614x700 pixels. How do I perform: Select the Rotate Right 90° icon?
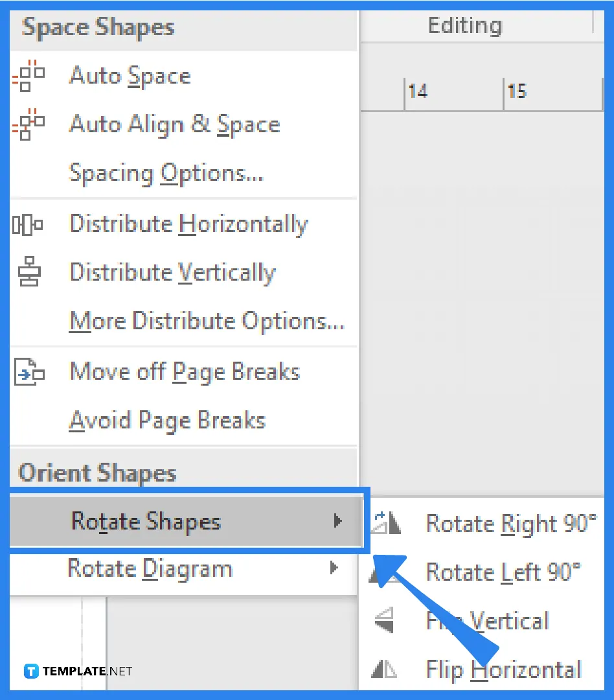click(x=387, y=524)
